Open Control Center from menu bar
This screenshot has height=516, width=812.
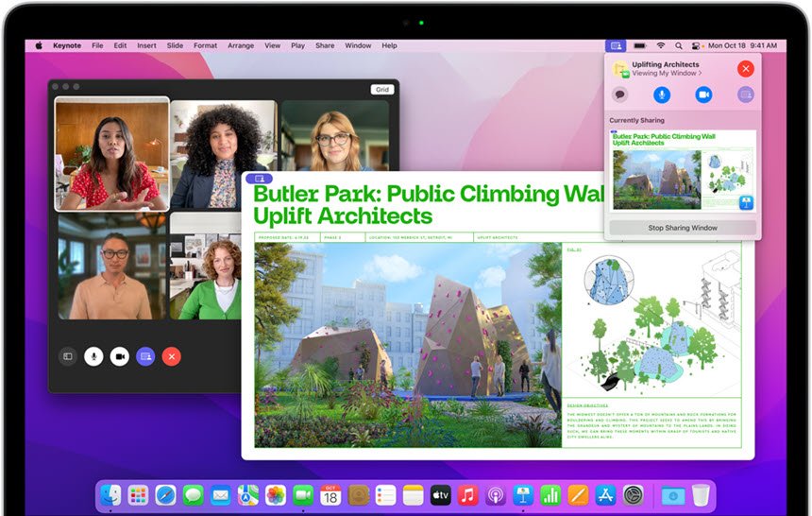coord(696,45)
